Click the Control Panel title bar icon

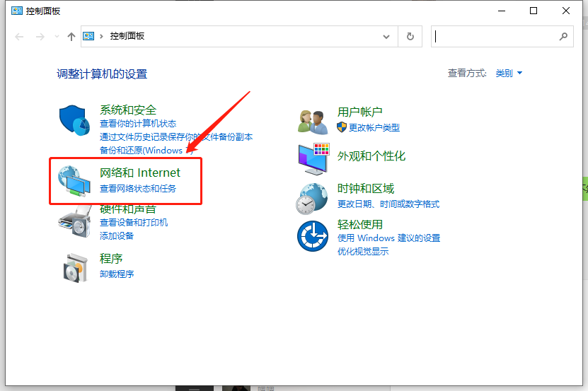point(17,11)
